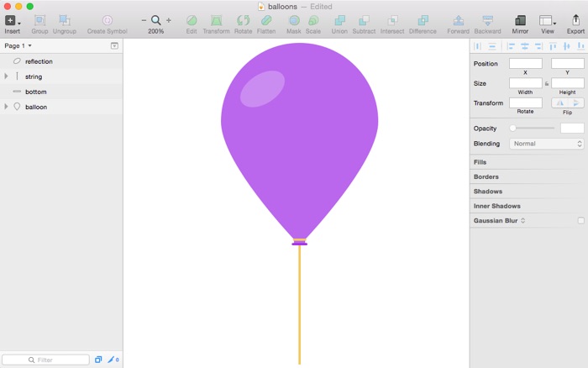The height and width of the screenshot is (368, 588).
Task: Click the balloons document title icon
Action: 261,7
